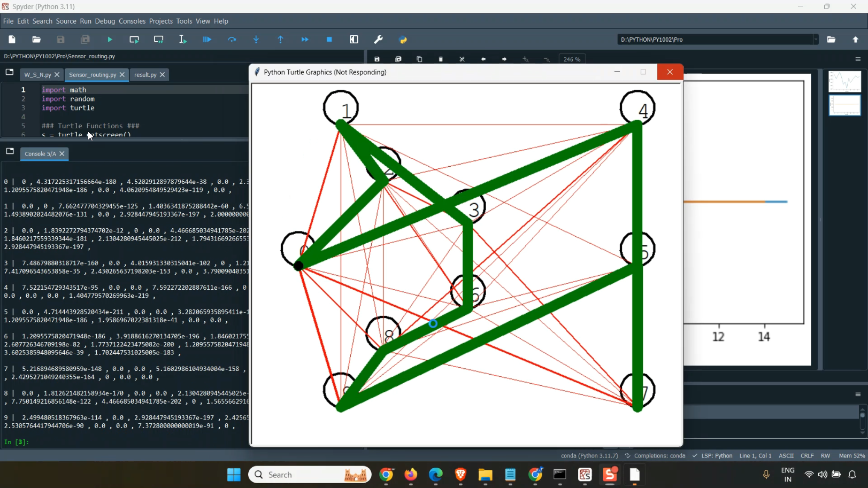
Task: Browse for a working directory
Action: click(x=831, y=39)
